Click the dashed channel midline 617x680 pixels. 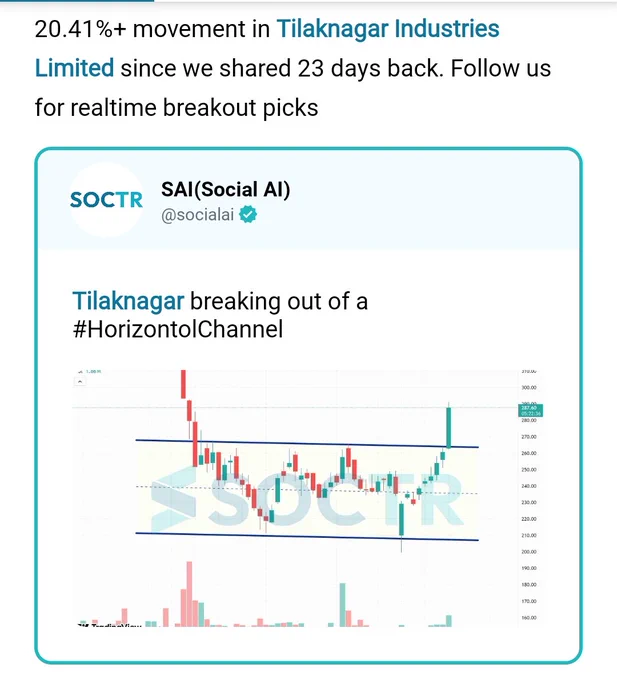pos(307,490)
